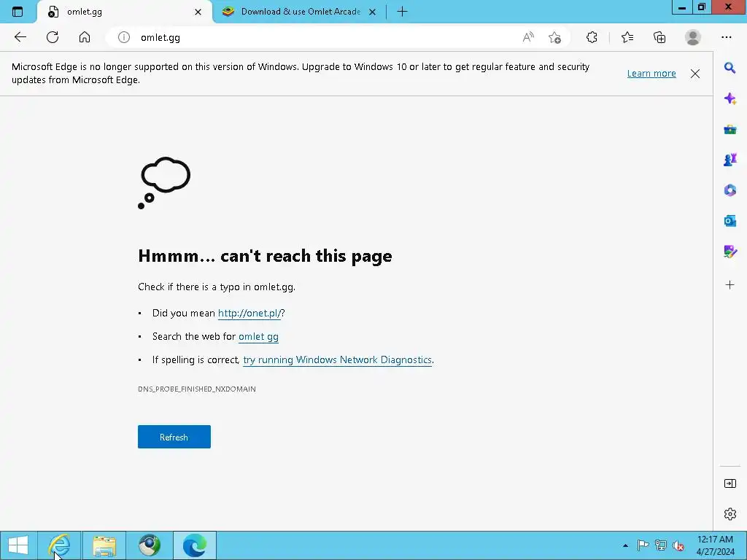747x560 pixels.
Task: Switch to Download & use Omlet Arcade tab
Action: pyautogui.click(x=300, y=12)
